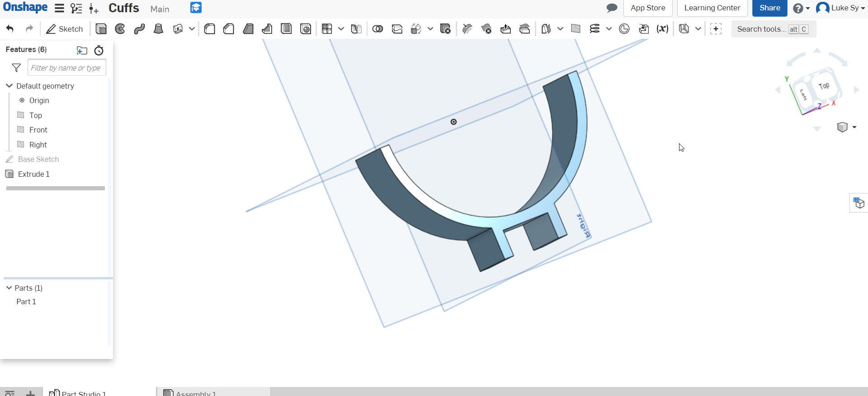This screenshot has height=396, width=868.
Task: Expand the Transform tool dropdown arrow
Action: click(430, 29)
